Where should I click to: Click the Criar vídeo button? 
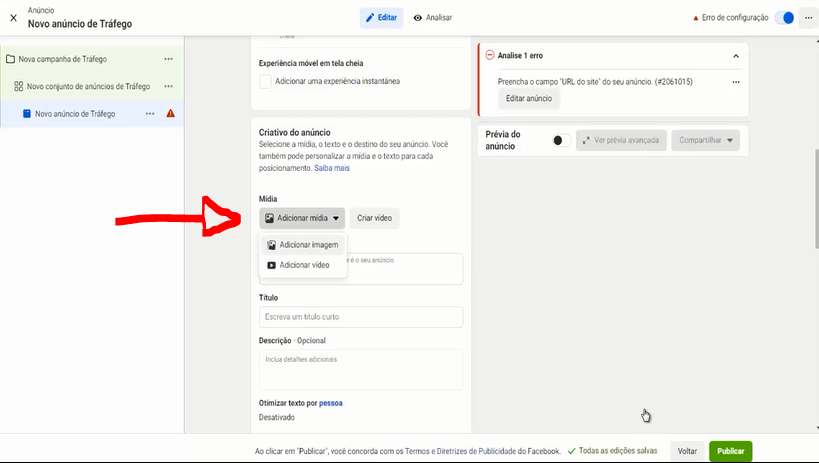(375, 218)
